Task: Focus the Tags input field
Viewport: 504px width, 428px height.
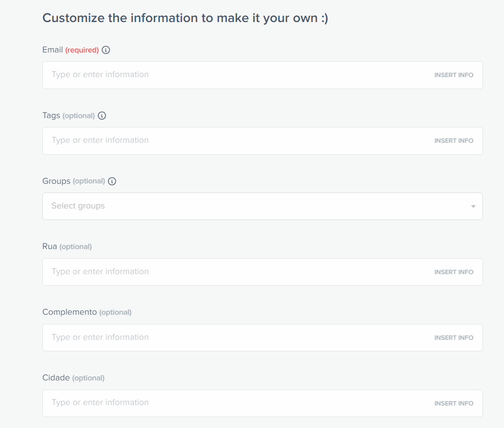Action: [x=262, y=141]
